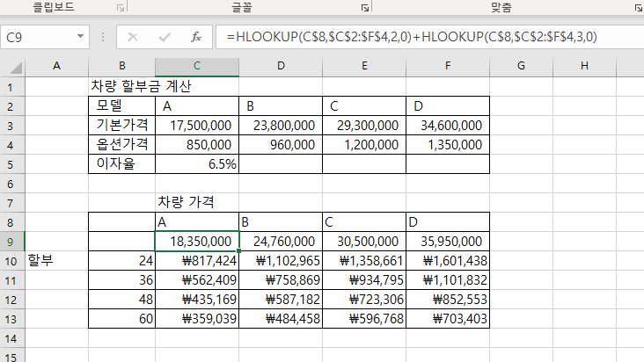This screenshot has height=362, width=644.
Task: Select the cell showing ₩587,182
Action: pyautogui.click(x=281, y=300)
